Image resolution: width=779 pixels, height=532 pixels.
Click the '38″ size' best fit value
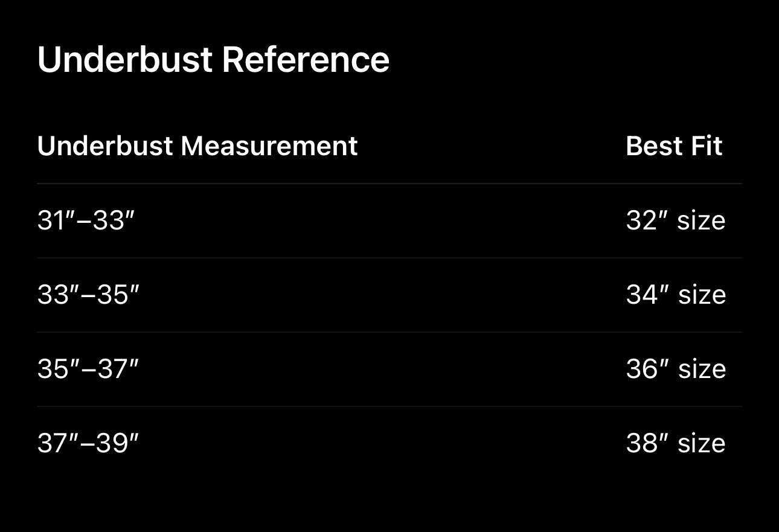point(676,443)
